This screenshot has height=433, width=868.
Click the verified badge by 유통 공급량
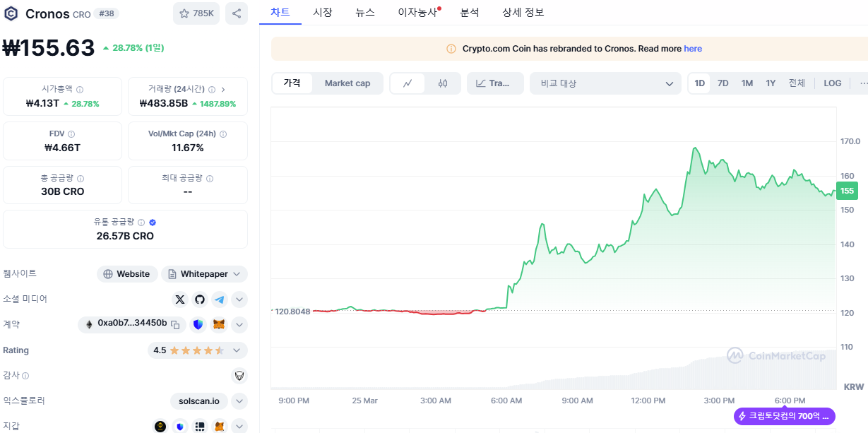153,222
